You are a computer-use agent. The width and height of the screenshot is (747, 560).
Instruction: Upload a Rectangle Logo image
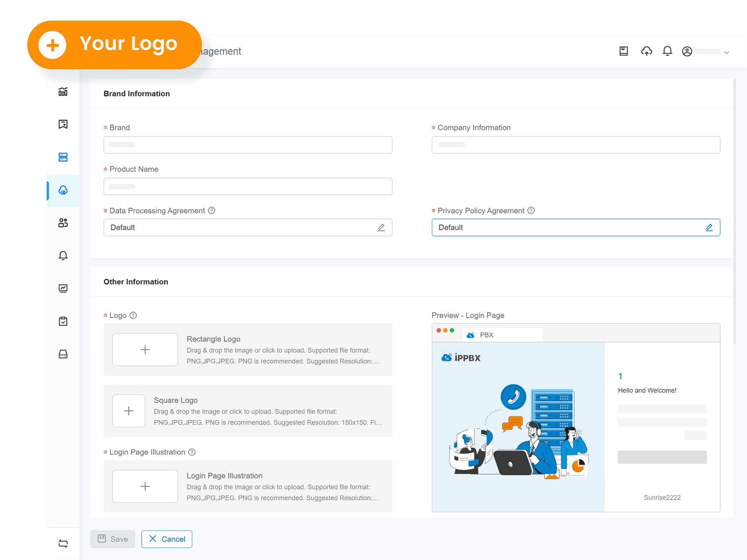pyautogui.click(x=145, y=350)
